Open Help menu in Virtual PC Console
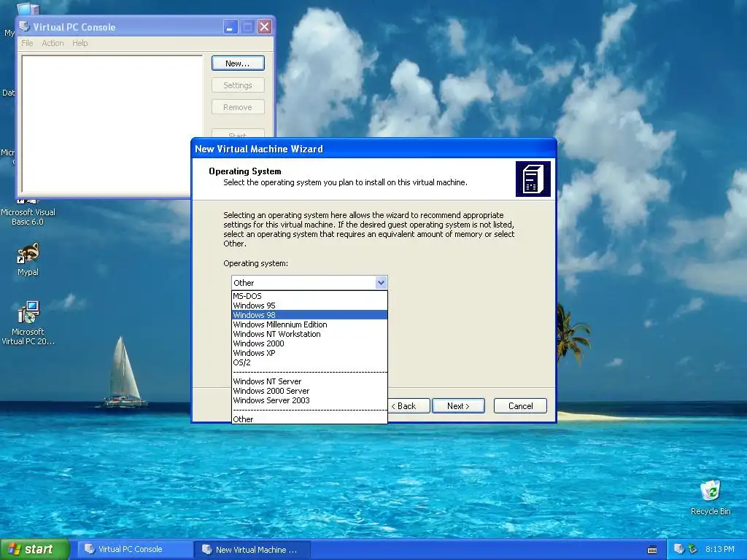Viewport: 747px width, 560px height. pos(80,43)
